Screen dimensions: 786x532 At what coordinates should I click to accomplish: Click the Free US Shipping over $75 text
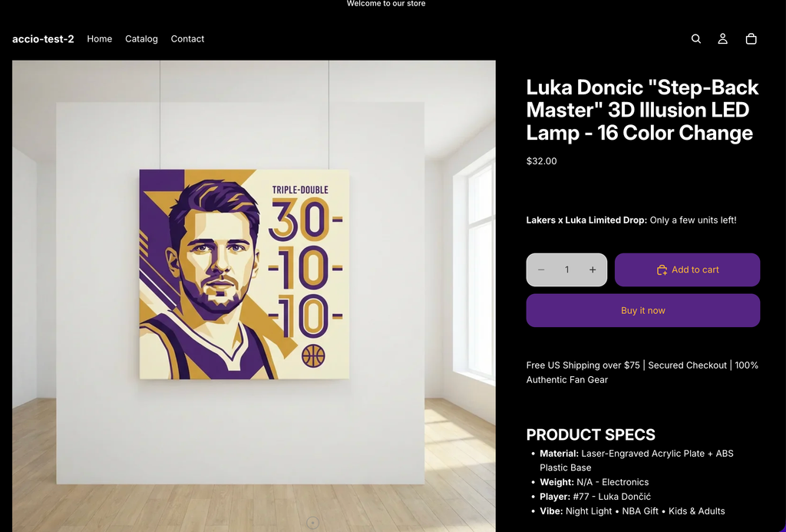pyautogui.click(x=642, y=372)
